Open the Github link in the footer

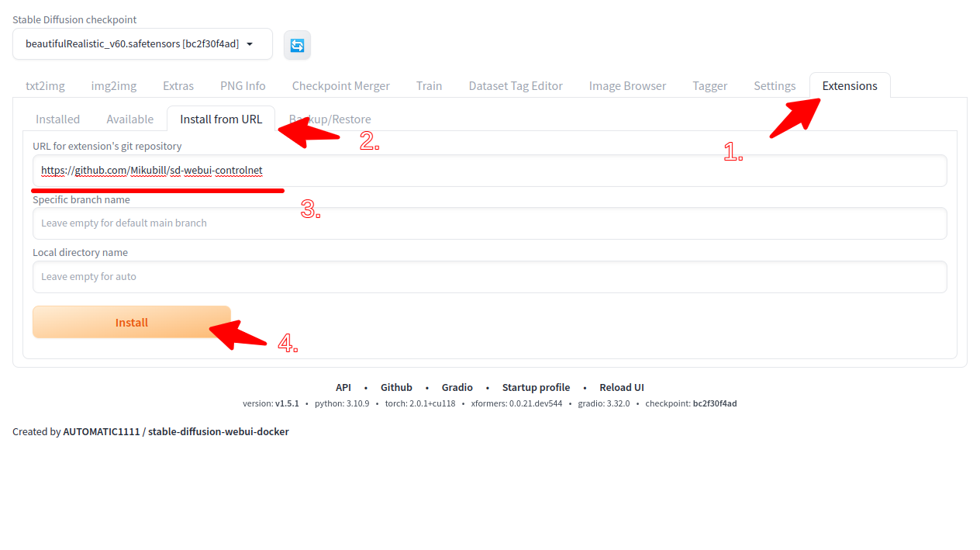click(396, 387)
